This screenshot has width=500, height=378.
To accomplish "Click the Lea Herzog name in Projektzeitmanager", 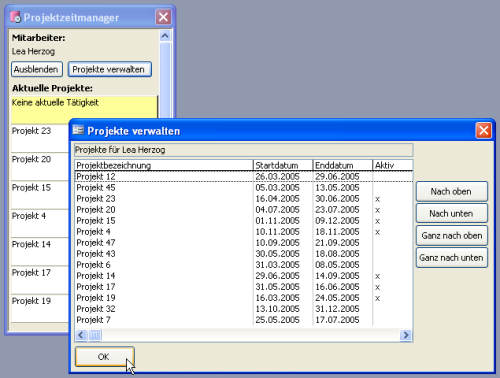I will (33, 51).
